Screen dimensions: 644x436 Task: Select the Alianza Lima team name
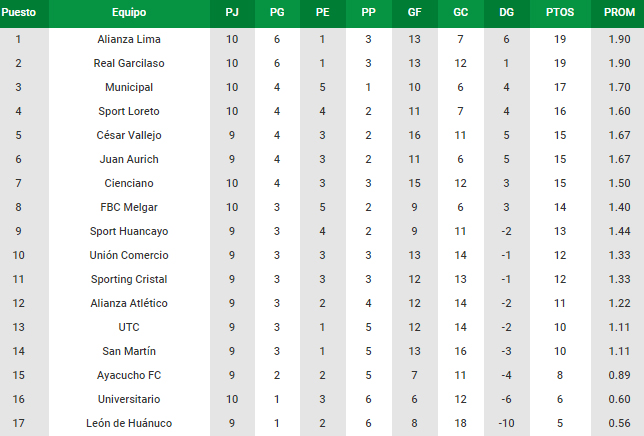pyautogui.click(x=129, y=39)
